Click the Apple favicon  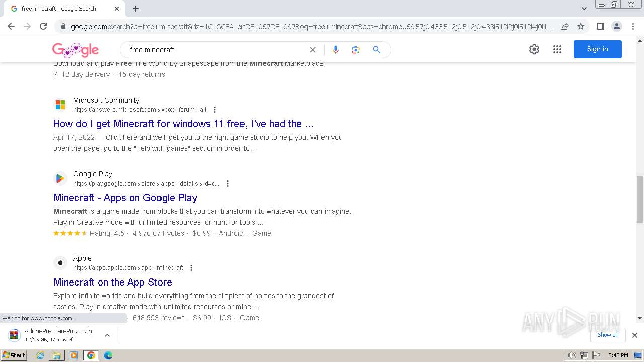tap(60, 263)
